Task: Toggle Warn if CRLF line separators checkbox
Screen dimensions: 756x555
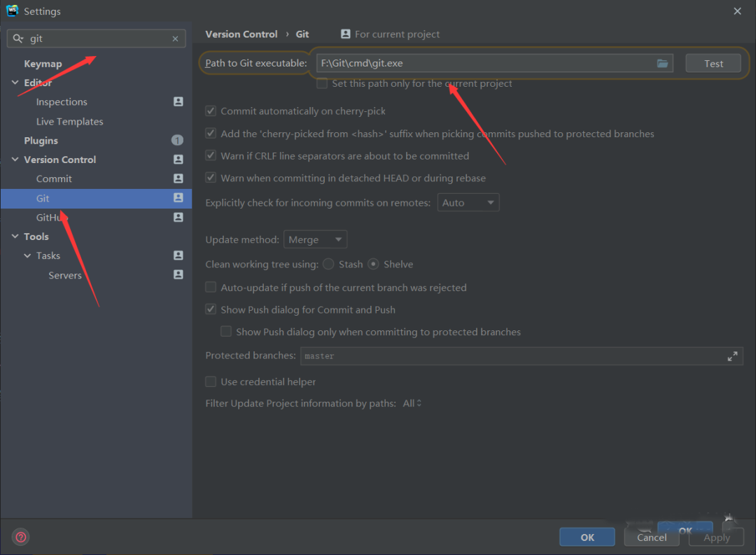Action: [x=211, y=155]
